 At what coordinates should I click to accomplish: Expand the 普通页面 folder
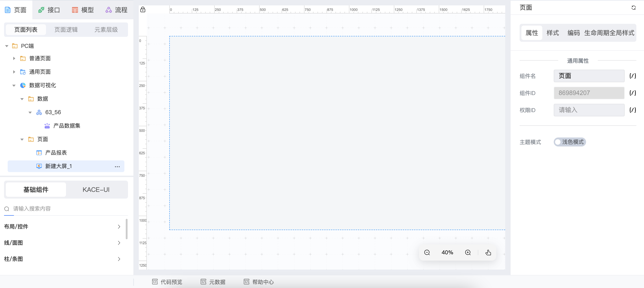tap(14, 59)
